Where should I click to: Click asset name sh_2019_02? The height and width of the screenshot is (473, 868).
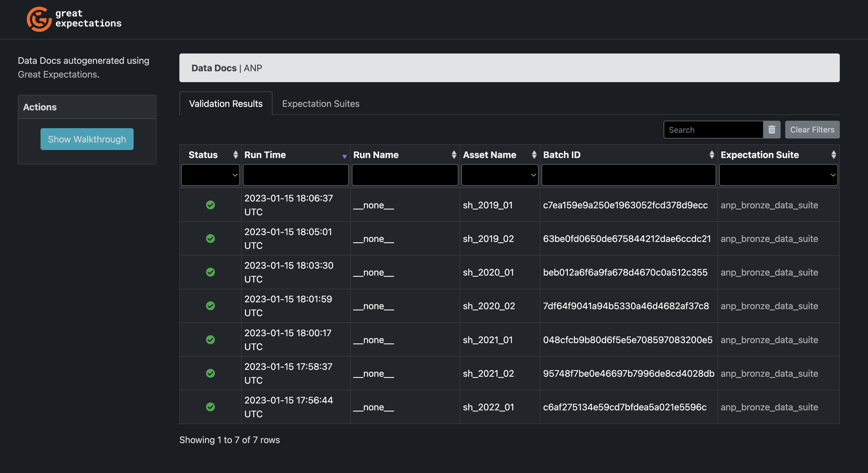click(x=488, y=239)
